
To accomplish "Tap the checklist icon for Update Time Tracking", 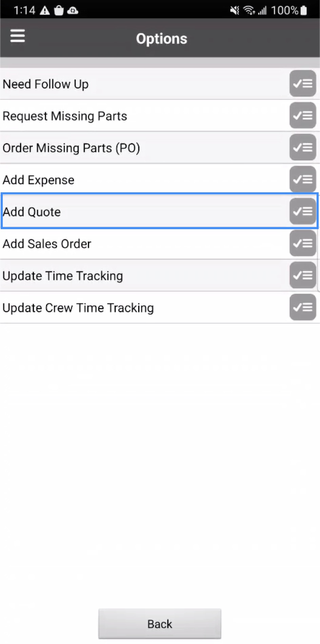I will click(303, 275).
